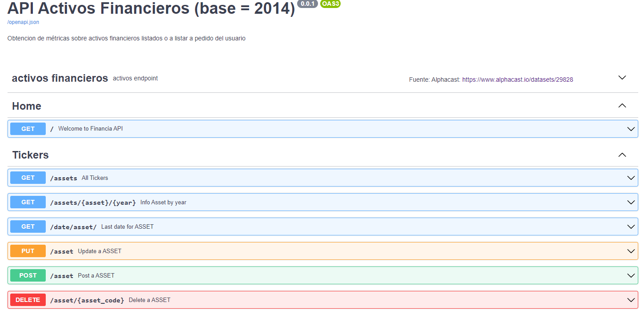Expand the /assets/{asset}/{year} operation
644x314 pixels.
631,202
